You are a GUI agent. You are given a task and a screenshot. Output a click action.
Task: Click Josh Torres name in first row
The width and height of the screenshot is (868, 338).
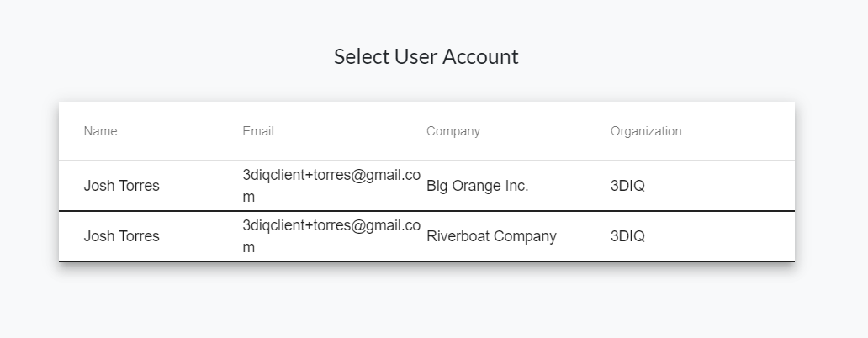[x=121, y=186]
